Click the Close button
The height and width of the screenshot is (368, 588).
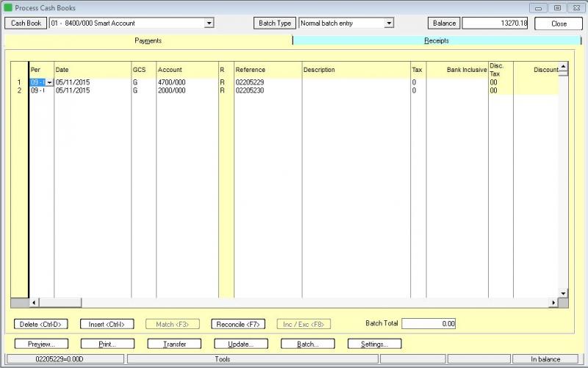(x=559, y=24)
